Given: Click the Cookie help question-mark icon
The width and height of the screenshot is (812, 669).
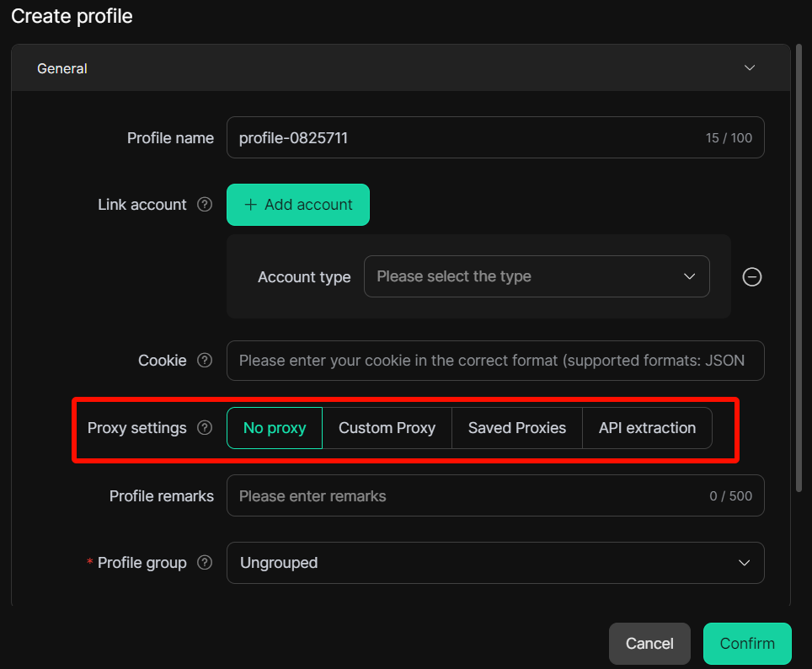Looking at the screenshot, I should point(205,360).
